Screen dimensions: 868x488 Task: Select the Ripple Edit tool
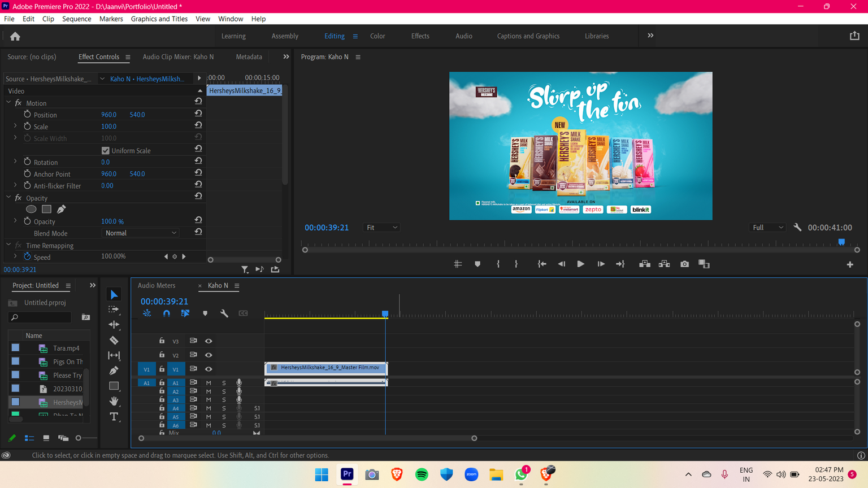(114, 325)
